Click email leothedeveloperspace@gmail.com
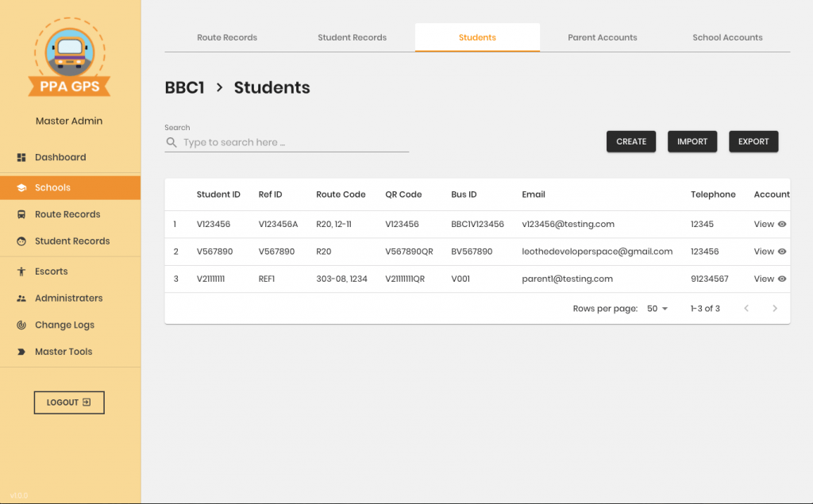 [597, 252]
